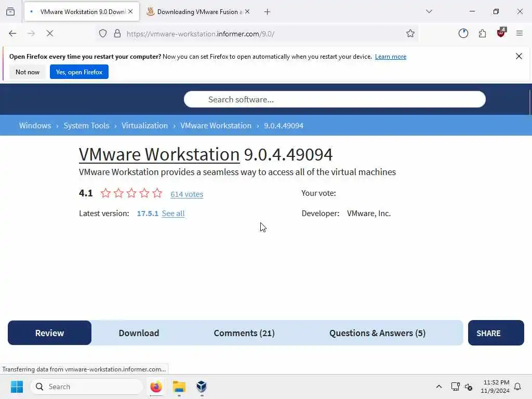This screenshot has width=532, height=399.
Task: Open the circular timer icon in the toolbar
Action: tap(463, 33)
